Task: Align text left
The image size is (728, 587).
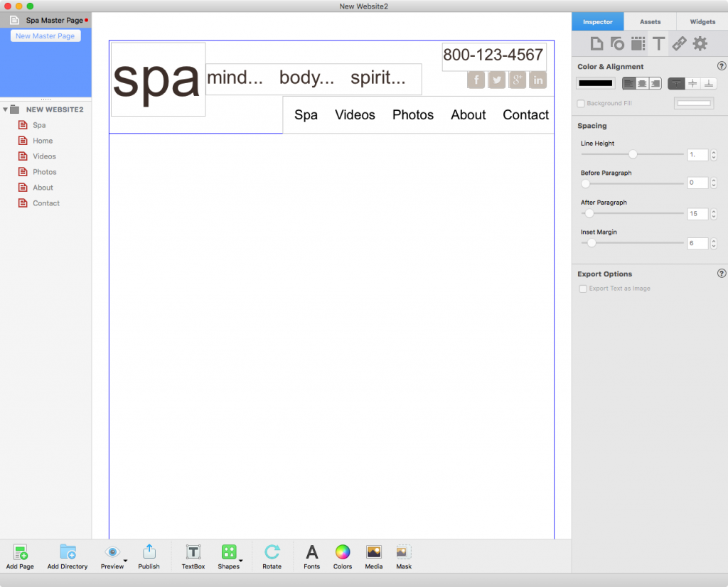Action: 628,84
